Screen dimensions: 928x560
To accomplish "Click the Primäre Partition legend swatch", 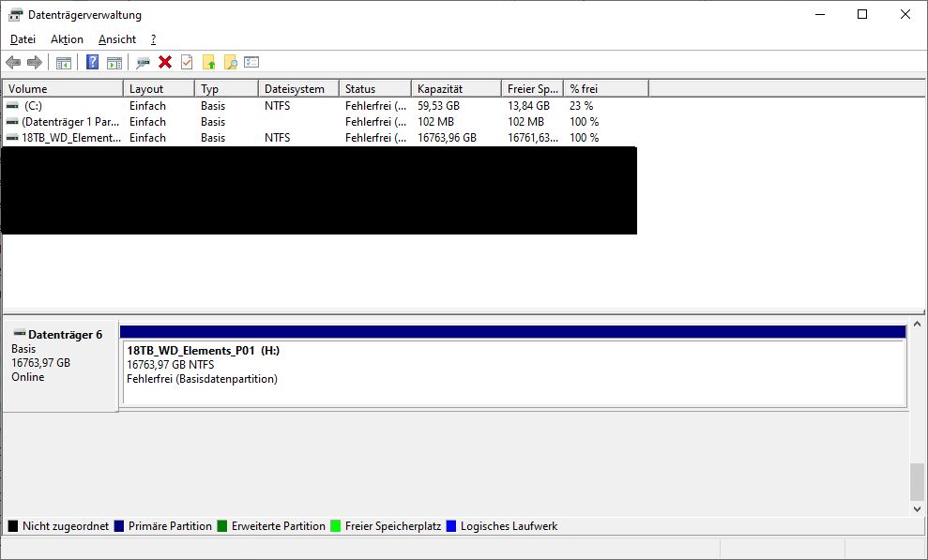I will click(x=119, y=525).
